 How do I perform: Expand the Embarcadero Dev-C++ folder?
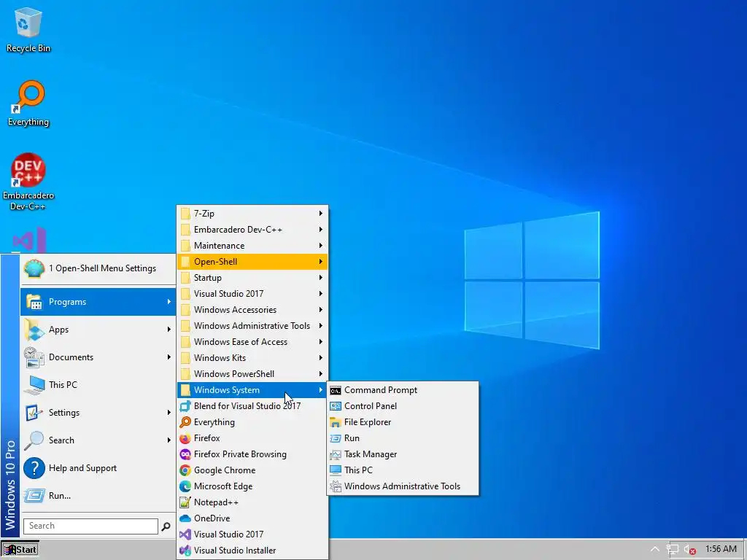coord(252,230)
